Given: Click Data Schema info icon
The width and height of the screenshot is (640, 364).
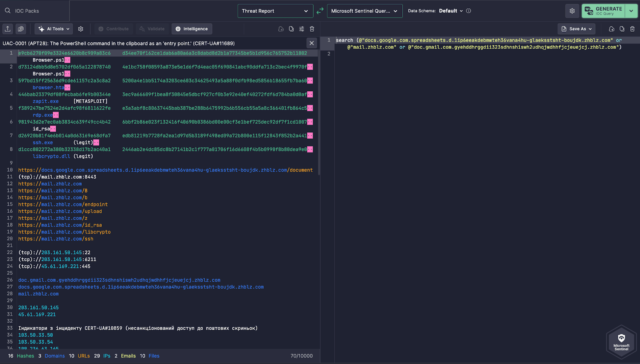Looking at the screenshot, I should click(468, 11).
